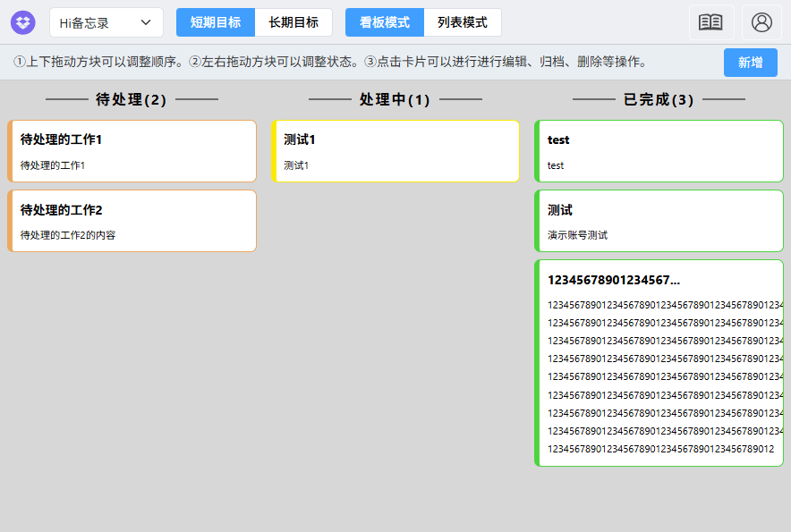Image resolution: width=791 pixels, height=532 pixels.
Task: Open the user profile icon
Action: (x=761, y=22)
